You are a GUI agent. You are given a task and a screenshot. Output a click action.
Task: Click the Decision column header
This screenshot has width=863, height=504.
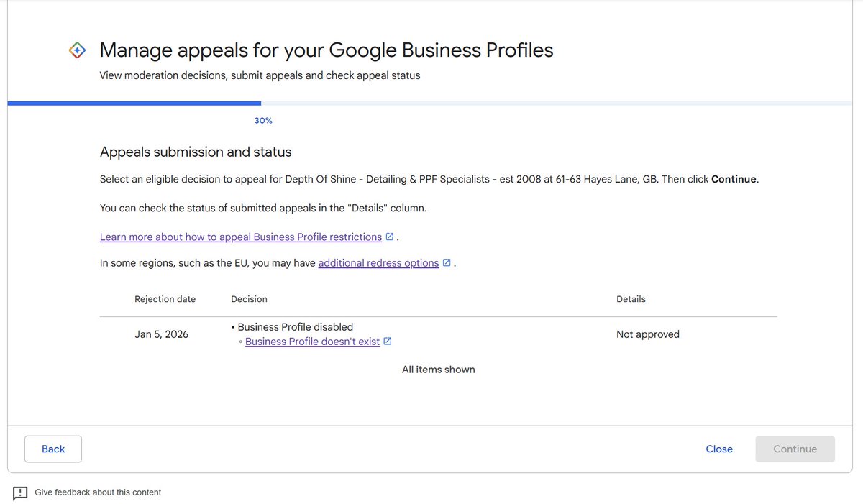[x=249, y=299]
